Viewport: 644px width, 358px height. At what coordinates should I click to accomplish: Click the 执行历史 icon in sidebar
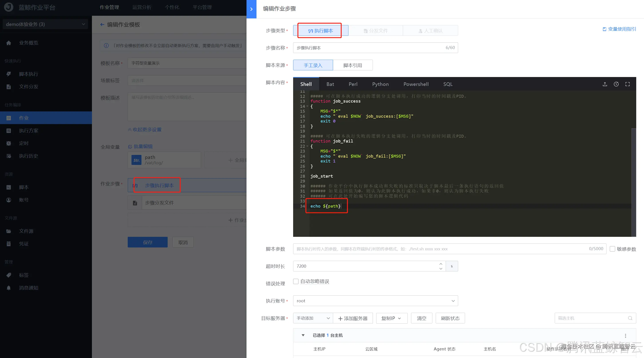point(9,156)
